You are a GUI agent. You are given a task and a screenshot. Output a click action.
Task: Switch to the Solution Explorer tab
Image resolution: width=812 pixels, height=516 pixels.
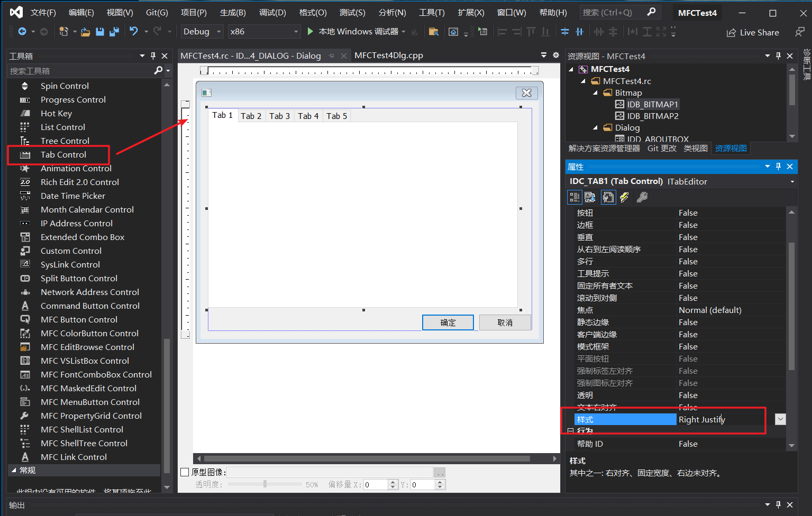point(604,149)
